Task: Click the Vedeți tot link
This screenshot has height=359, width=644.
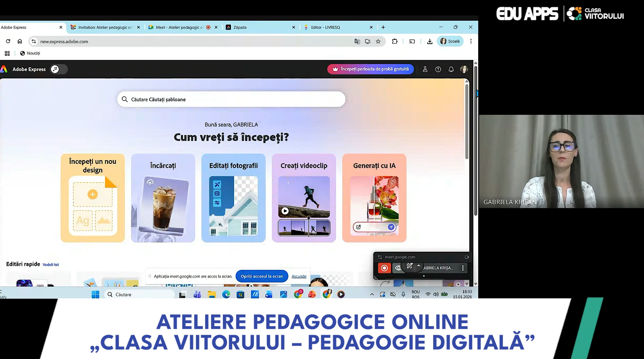Action: 51,265
